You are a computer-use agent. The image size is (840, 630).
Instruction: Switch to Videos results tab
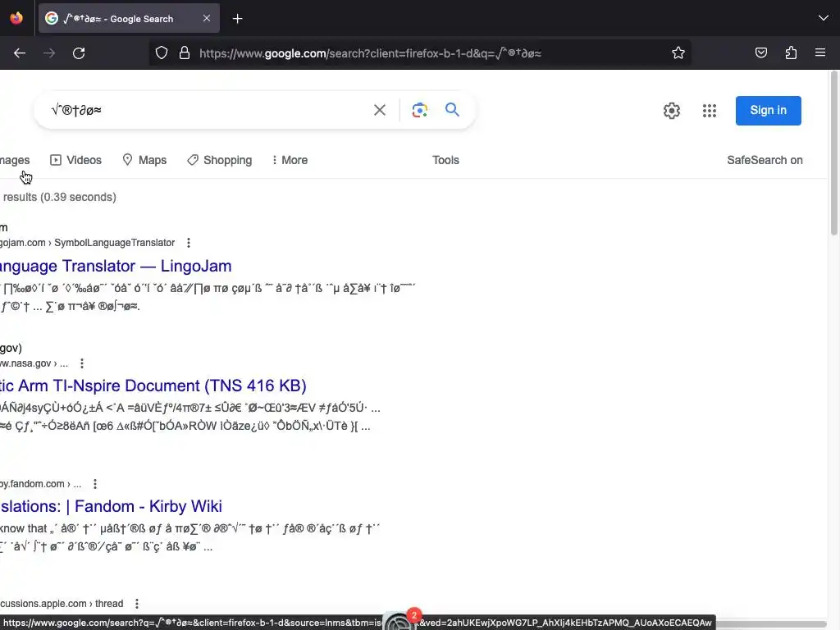coord(75,160)
